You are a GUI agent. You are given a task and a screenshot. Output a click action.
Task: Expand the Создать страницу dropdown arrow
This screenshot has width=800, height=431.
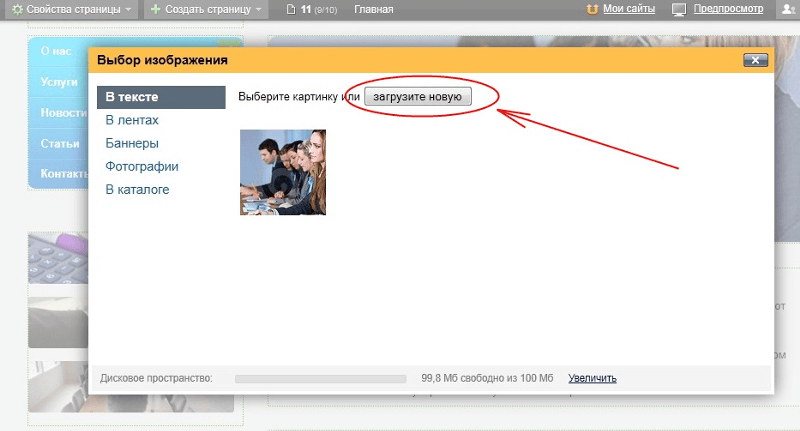tap(258, 10)
